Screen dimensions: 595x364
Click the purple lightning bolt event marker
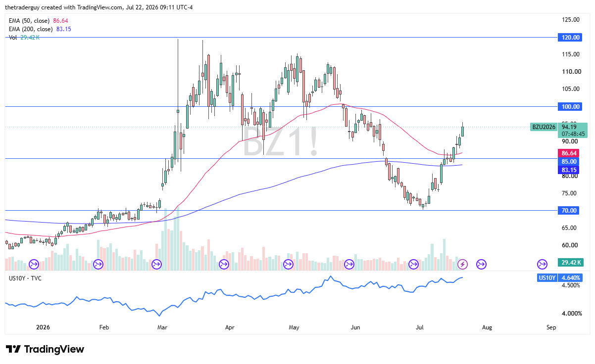coord(462,265)
